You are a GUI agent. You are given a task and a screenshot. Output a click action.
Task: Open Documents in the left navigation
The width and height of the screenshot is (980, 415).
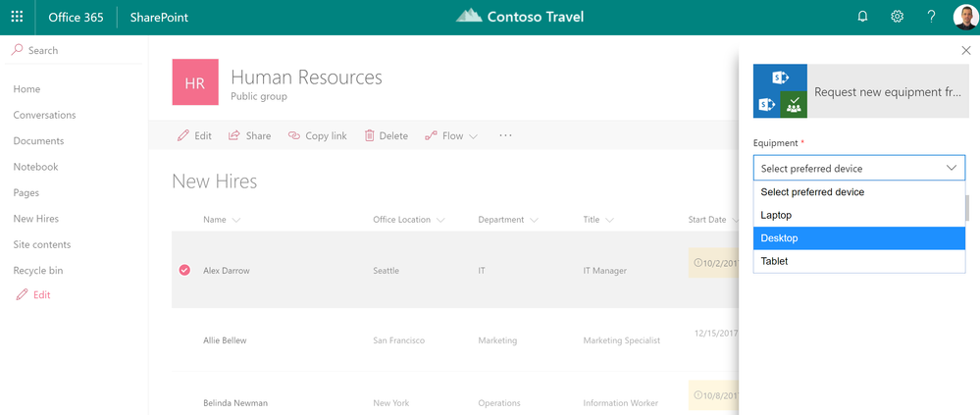pyautogui.click(x=38, y=141)
